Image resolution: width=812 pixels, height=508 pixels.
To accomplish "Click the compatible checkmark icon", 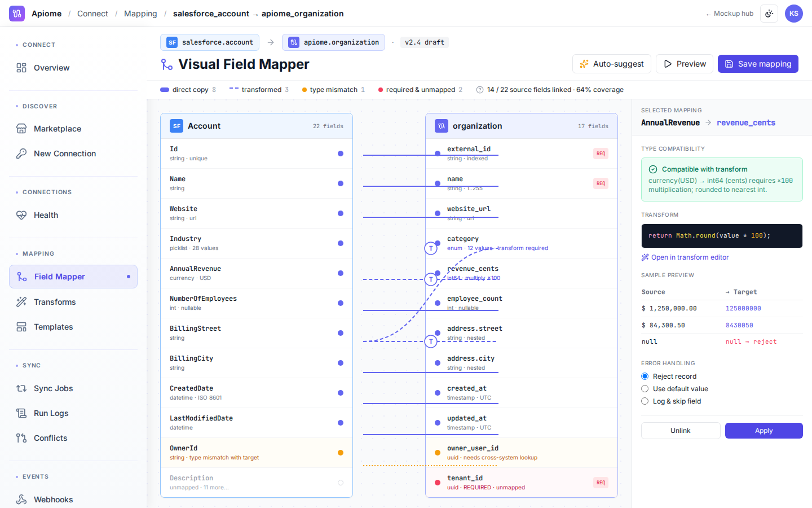I will (x=653, y=169).
